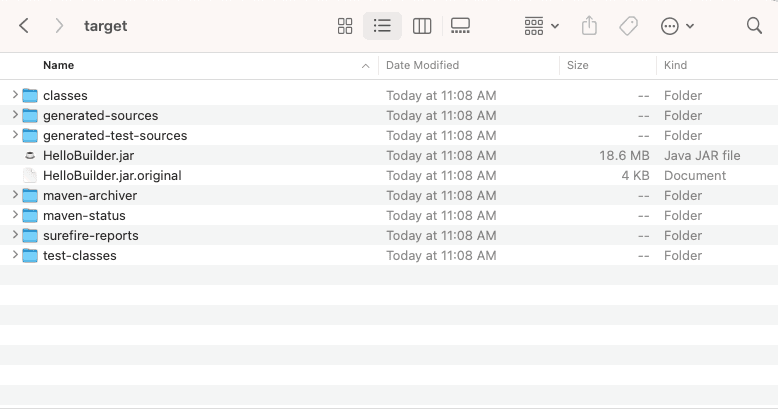Open the Share toolbar icon

(x=589, y=26)
